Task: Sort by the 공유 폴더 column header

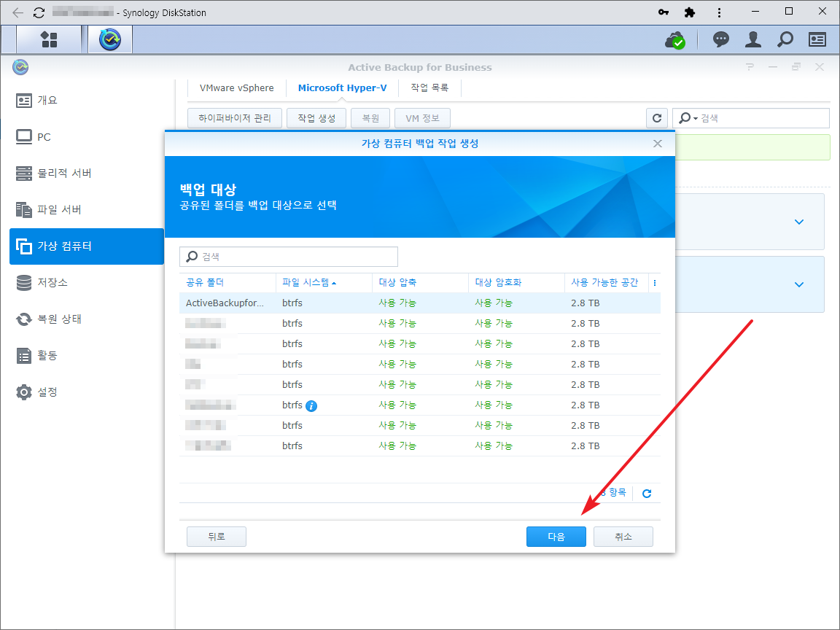Action: pos(227,282)
